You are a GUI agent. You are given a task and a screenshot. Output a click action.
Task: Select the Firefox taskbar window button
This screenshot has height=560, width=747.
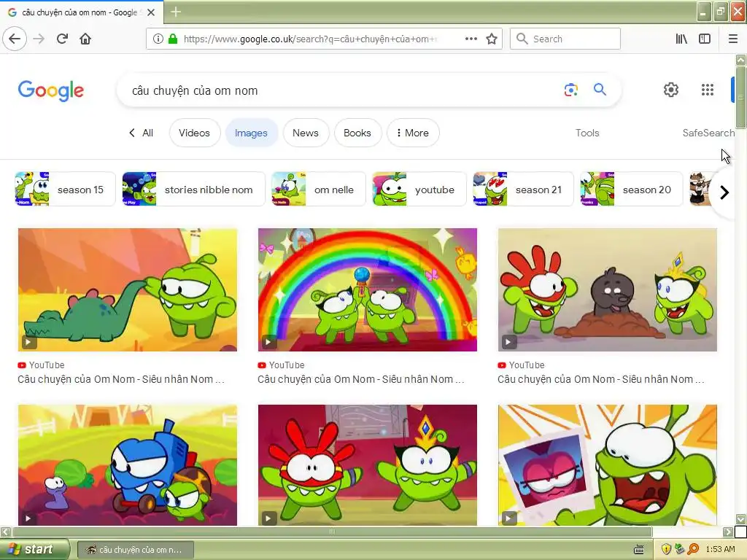(136, 550)
